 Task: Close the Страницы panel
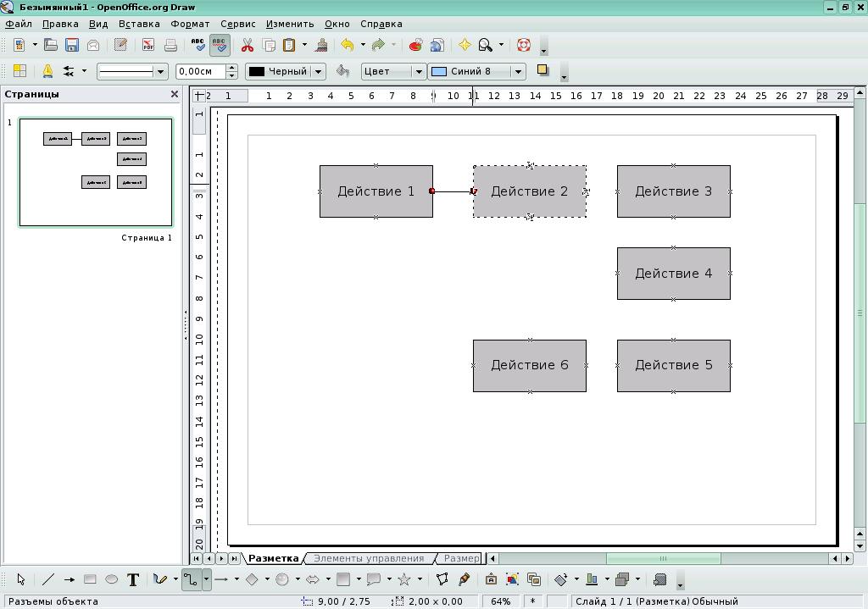pyautogui.click(x=175, y=94)
